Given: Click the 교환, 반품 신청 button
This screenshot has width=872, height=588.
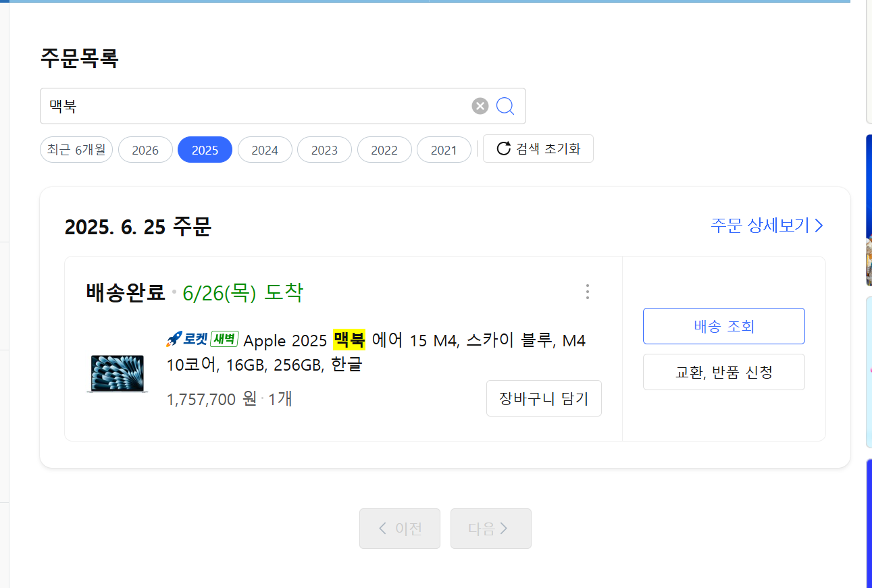Looking at the screenshot, I should (x=724, y=372).
